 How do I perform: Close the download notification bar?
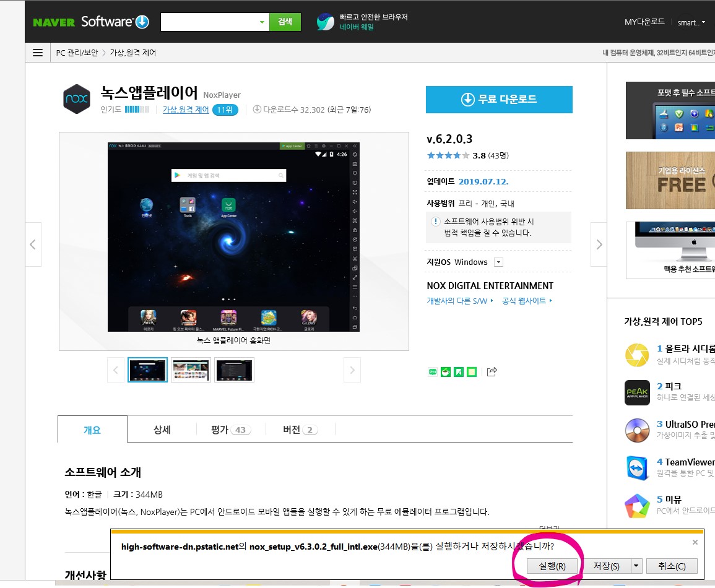click(x=695, y=542)
